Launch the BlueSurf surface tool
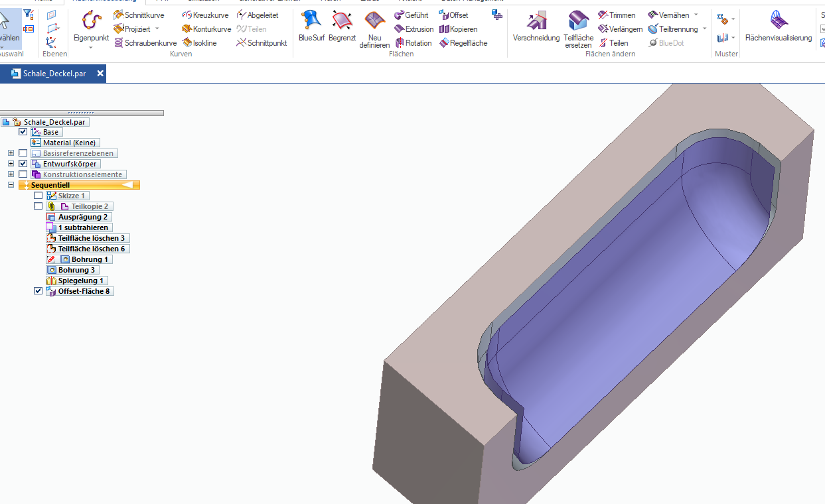Viewport: 825px width, 504px height. pos(311,27)
